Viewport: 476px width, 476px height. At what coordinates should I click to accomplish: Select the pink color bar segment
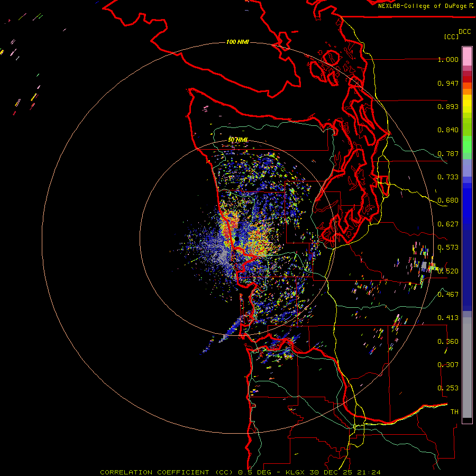pos(467,56)
